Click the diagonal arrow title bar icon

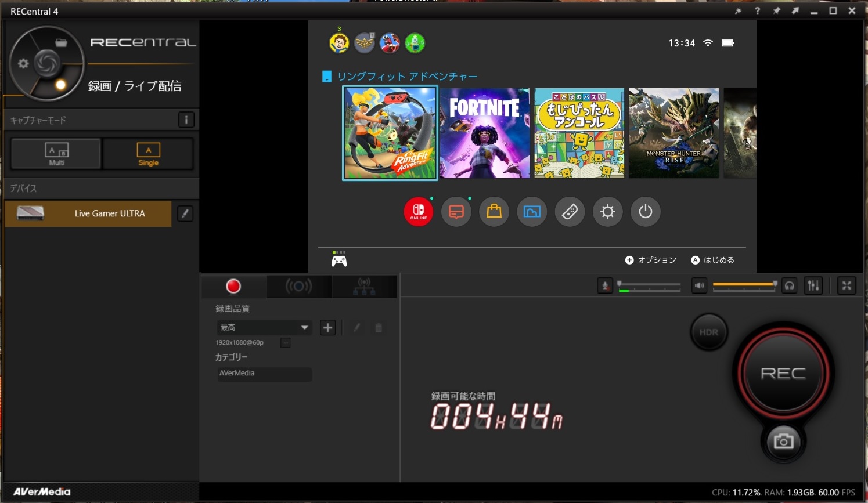[x=795, y=11]
